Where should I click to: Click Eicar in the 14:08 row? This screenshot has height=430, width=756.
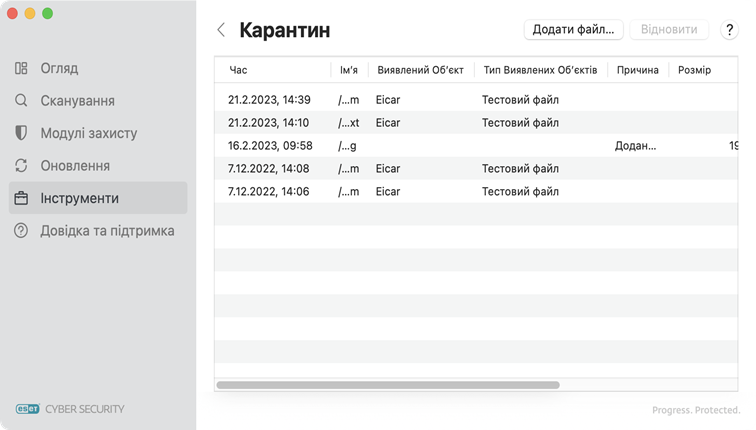[388, 169]
